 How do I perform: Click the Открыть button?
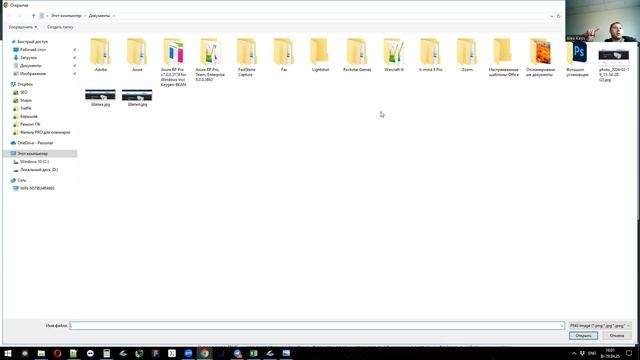point(583,336)
